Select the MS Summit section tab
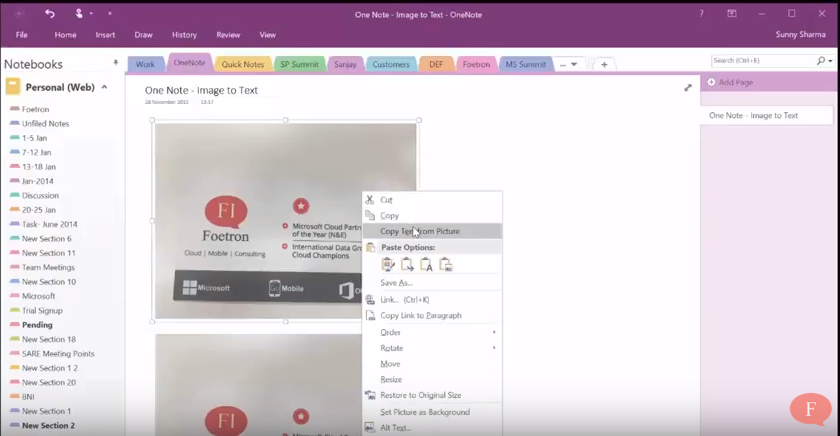Viewport: 840px width, 436px height. point(526,64)
